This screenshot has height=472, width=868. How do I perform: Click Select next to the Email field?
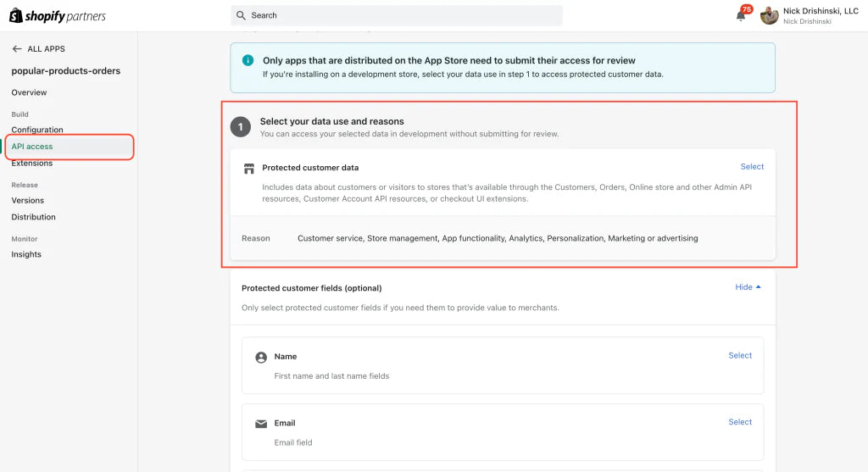(740, 422)
